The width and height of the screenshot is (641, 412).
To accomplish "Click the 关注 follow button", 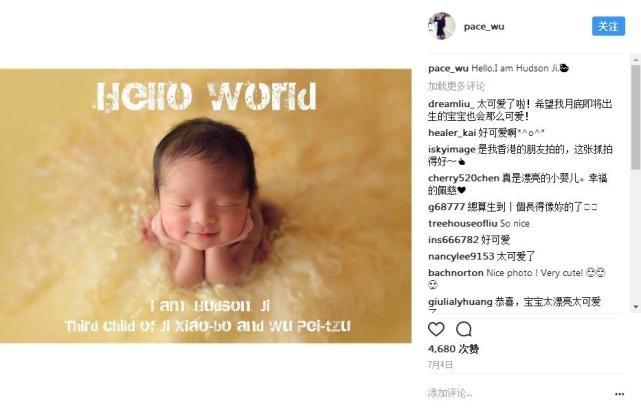I will 608,26.
